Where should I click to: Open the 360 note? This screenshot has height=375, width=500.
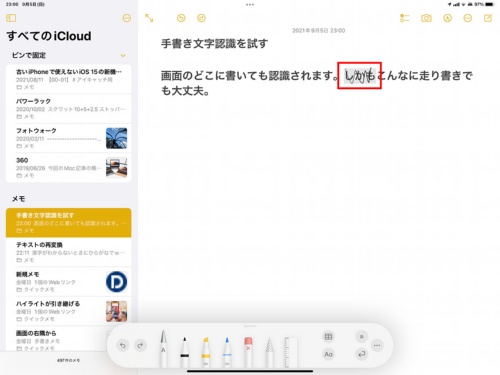click(69, 168)
